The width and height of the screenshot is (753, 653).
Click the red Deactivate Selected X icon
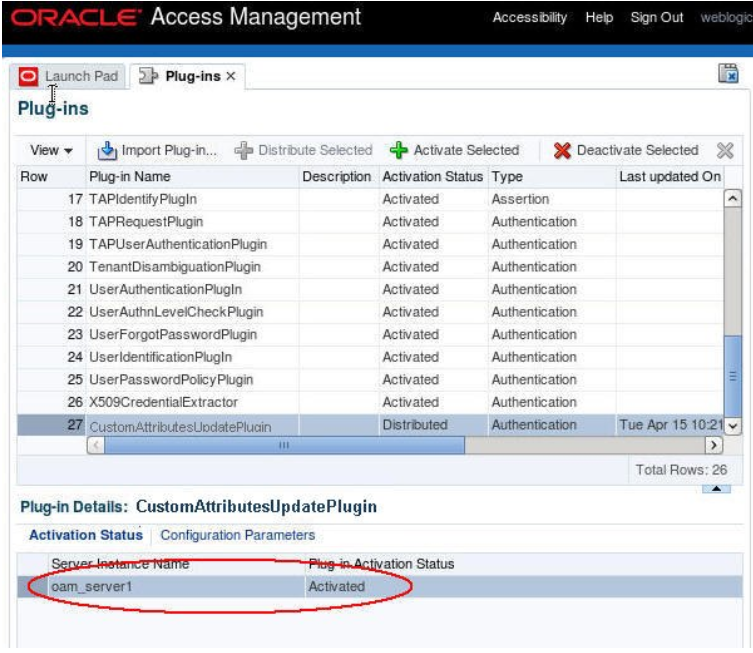[x=562, y=150]
